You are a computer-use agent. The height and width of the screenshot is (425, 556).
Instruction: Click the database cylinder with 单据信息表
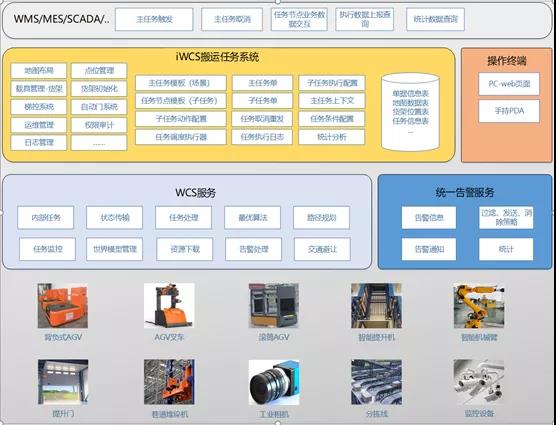pos(410,112)
